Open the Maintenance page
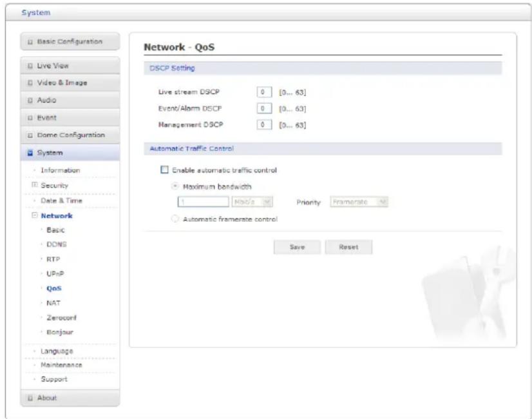The width and height of the screenshot is (532, 419). click(x=61, y=365)
